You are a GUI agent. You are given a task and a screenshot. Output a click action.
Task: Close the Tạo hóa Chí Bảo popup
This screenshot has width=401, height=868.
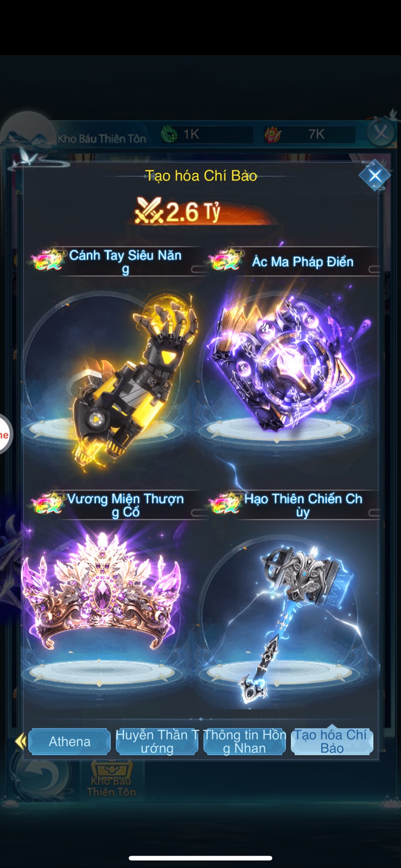click(375, 175)
